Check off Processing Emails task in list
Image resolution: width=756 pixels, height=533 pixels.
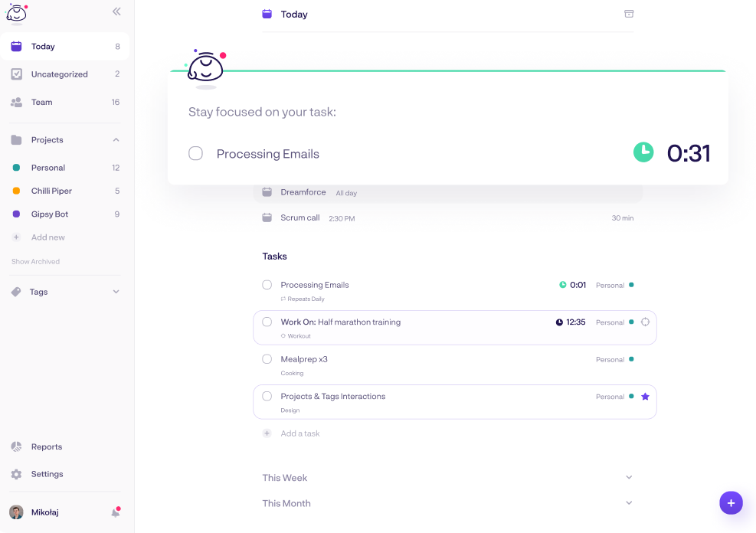click(x=267, y=285)
